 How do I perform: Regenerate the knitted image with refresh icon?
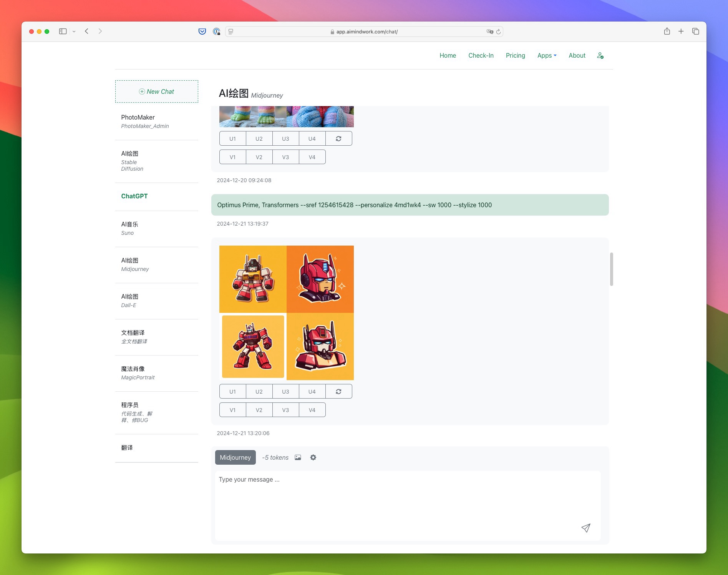(x=338, y=139)
